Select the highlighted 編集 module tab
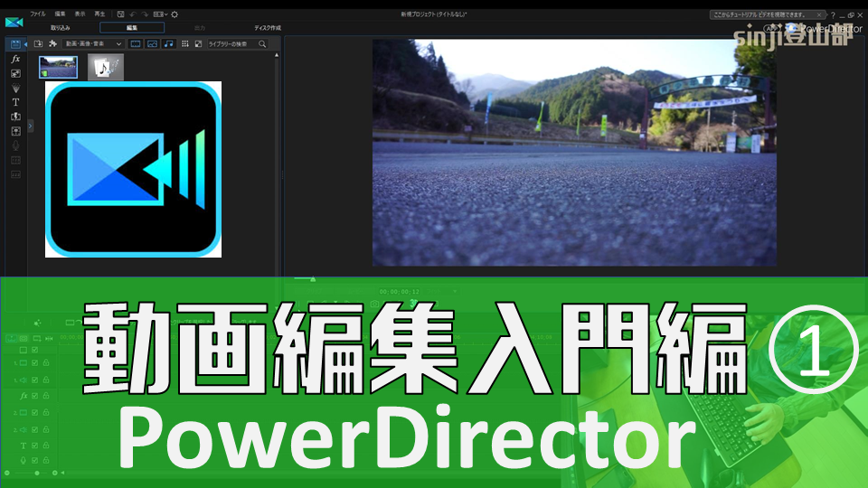This screenshot has height=488, width=868. 132,28
